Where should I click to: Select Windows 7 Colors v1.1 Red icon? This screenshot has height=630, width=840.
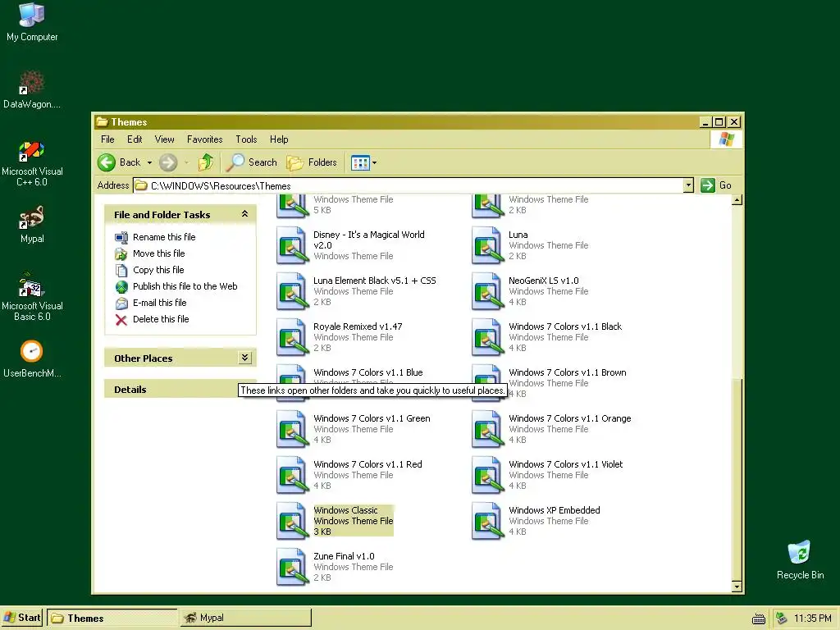(293, 475)
